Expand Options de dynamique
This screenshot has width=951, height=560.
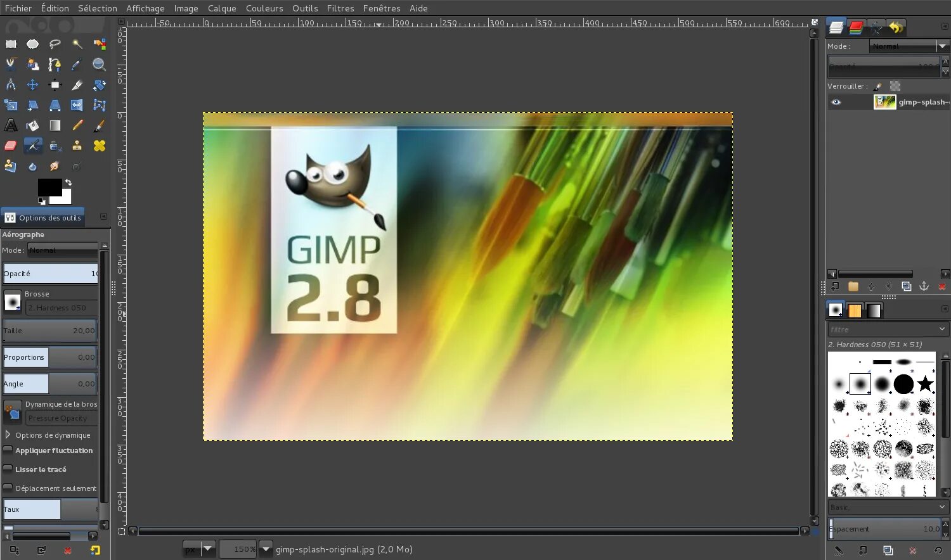tap(8, 435)
